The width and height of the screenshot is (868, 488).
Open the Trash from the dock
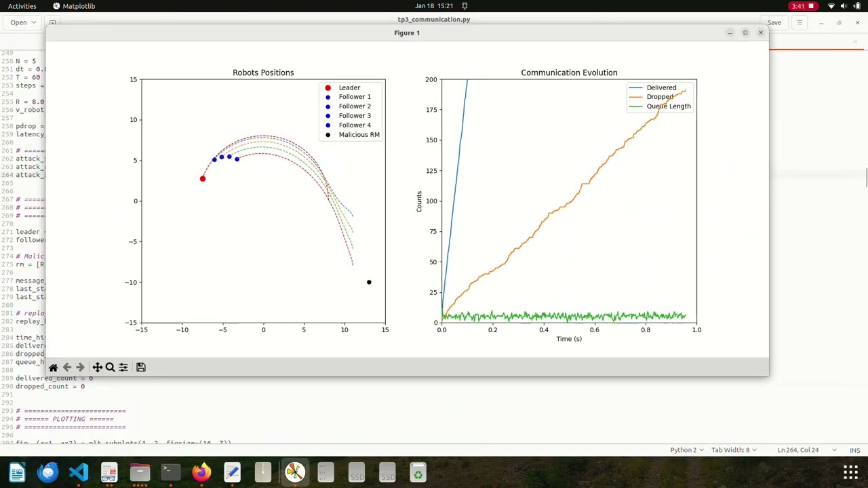[x=418, y=472]
